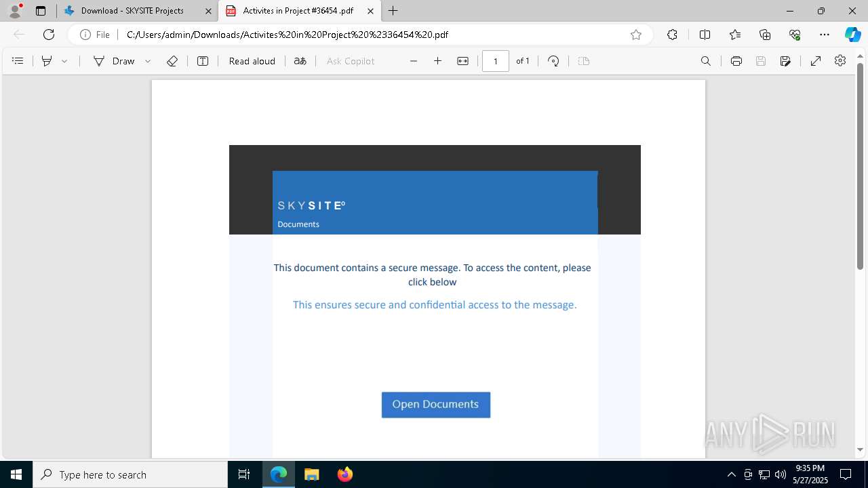This screenshot has height=488, width=868.
Task: Start Read aloud
Action: pyautogui.click(x=252, y=61)
